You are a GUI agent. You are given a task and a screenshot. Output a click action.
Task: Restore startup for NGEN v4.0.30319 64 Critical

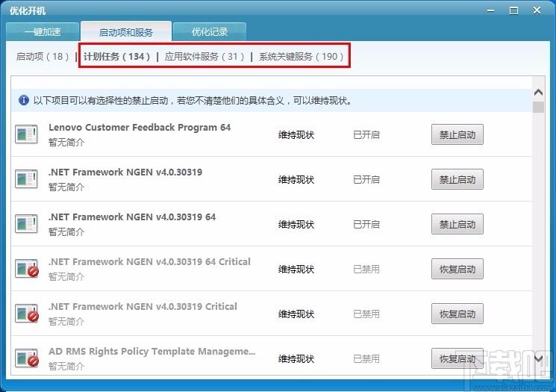coord(457,269)
